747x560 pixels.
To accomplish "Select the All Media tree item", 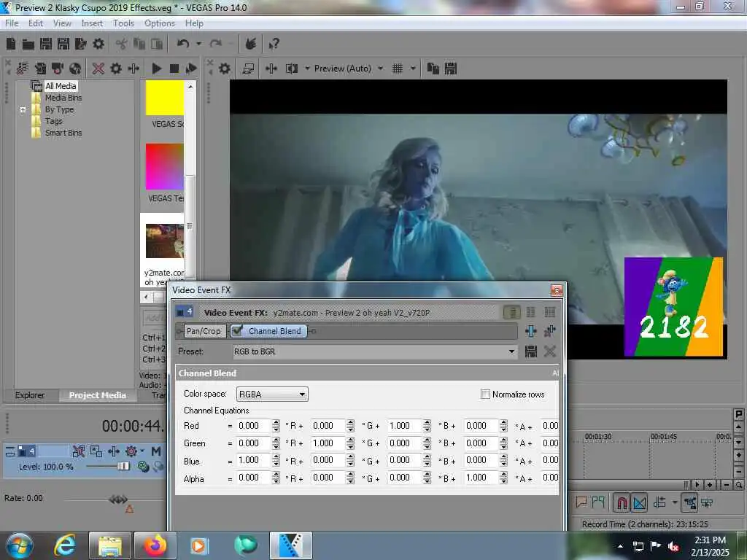I will coord(61,86).
